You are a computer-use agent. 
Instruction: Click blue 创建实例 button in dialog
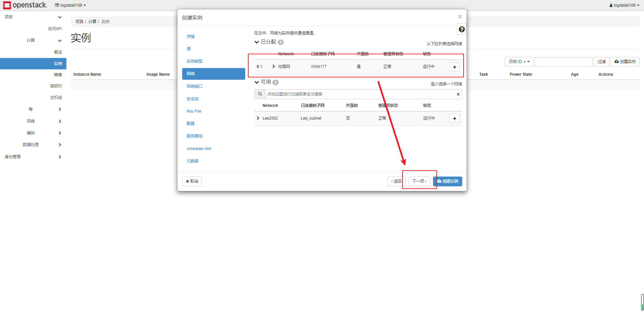tap(447, 181)
